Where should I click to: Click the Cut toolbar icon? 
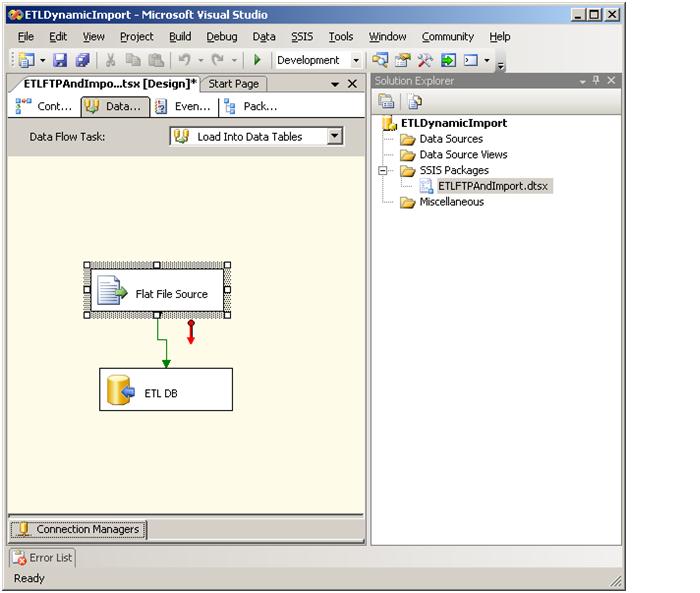110,60
